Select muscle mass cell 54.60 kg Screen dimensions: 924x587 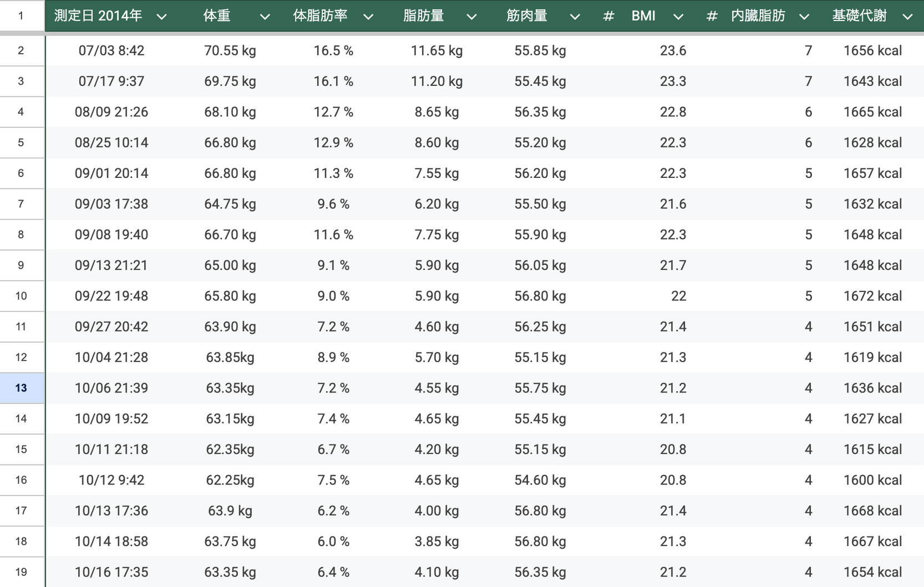(540, 480)
